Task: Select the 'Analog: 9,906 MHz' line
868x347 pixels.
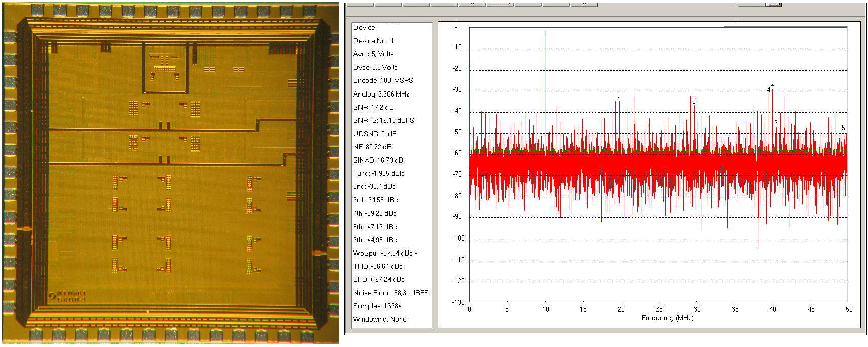Action: point(381,94)
